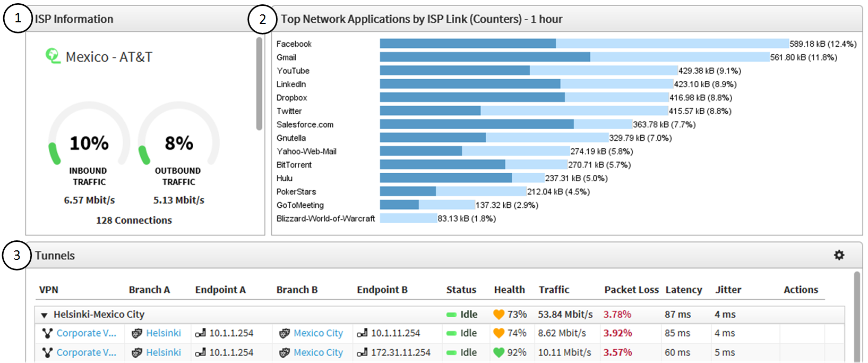
Task: Click the green Idle indicator in the 8.62 Mbit/s row
Action: [451, 333]
